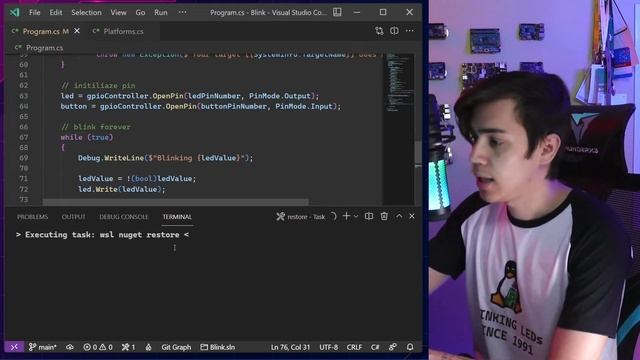The width and height of the screenshot is (640, 360).
Task: Select the C# language mode
Action: tap(375, 347)
